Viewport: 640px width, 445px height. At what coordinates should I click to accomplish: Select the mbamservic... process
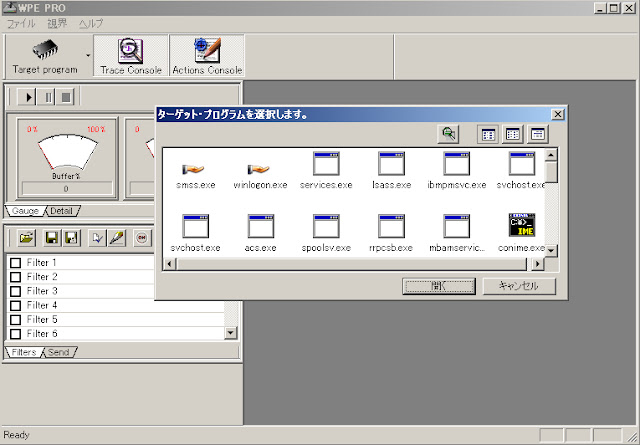[457, 234]
